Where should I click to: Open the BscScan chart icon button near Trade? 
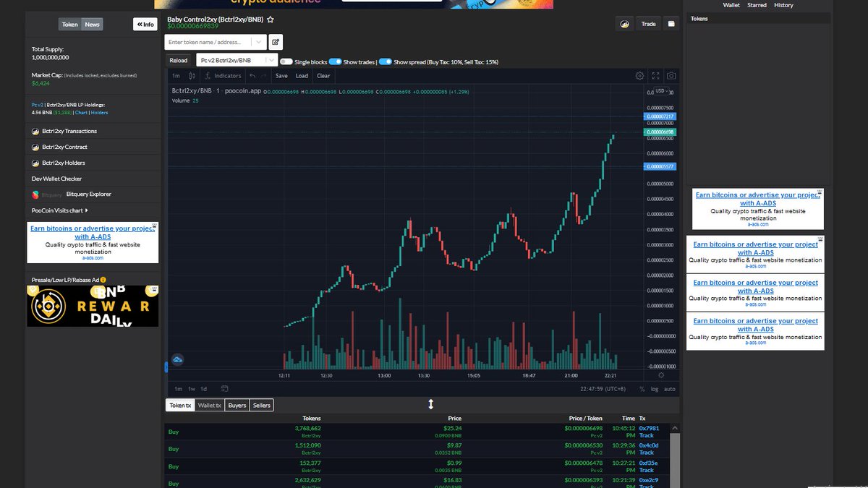(624, 24)
